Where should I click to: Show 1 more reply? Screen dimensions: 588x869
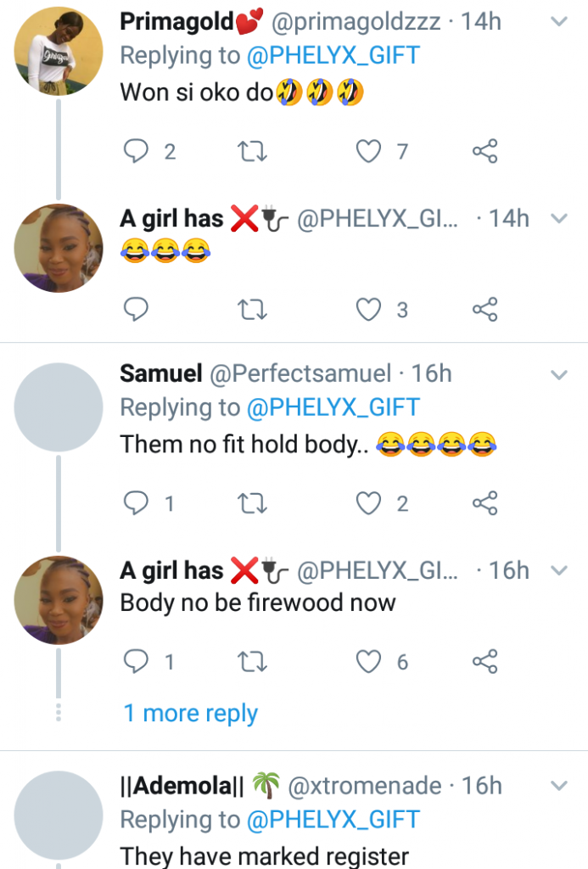(190, 714)
